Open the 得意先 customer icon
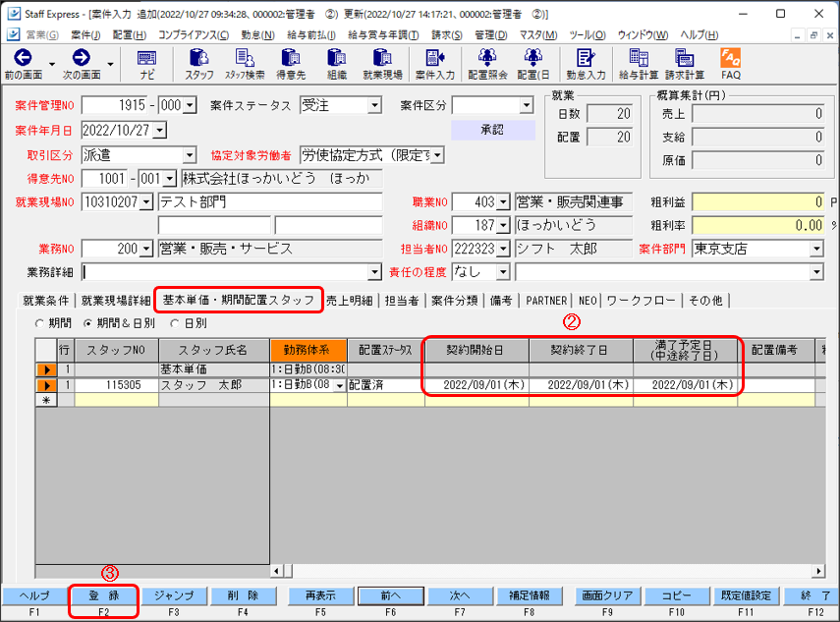840x622 pixels. pyautogui.click(x=291, y=64)
